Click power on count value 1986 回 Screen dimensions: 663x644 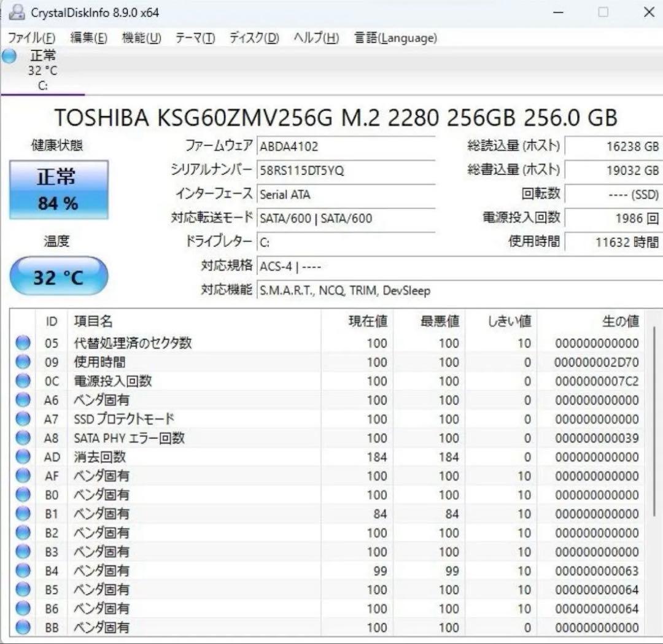(x=613, y=218)
